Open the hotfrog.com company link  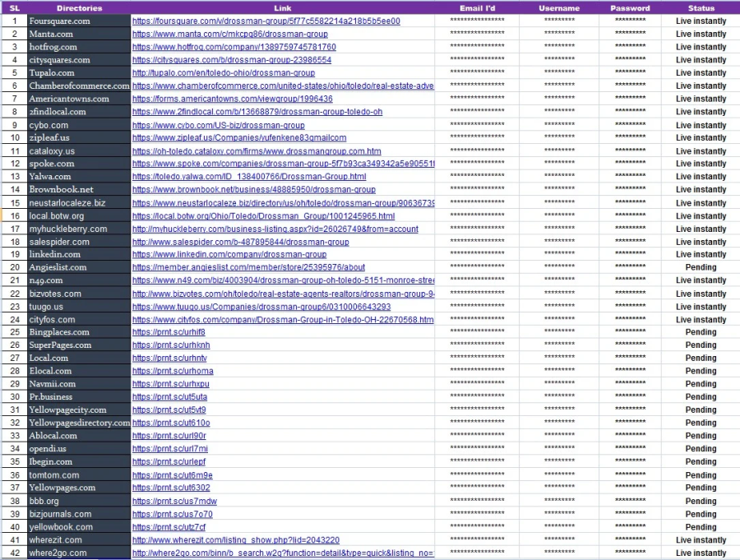(x=234, y=47)
